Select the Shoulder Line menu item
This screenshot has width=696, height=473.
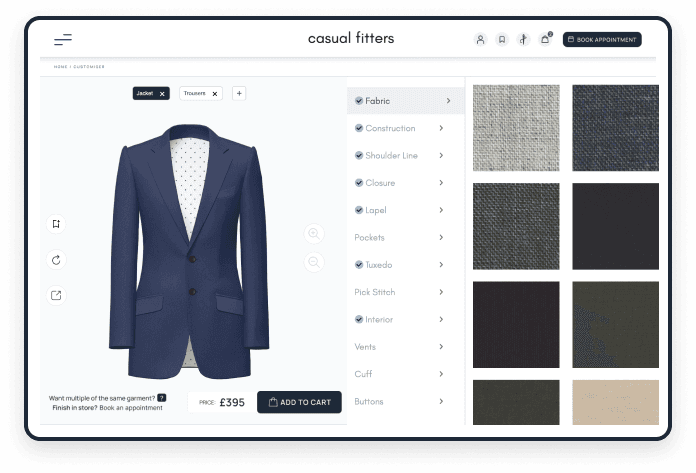coord(391,155)
